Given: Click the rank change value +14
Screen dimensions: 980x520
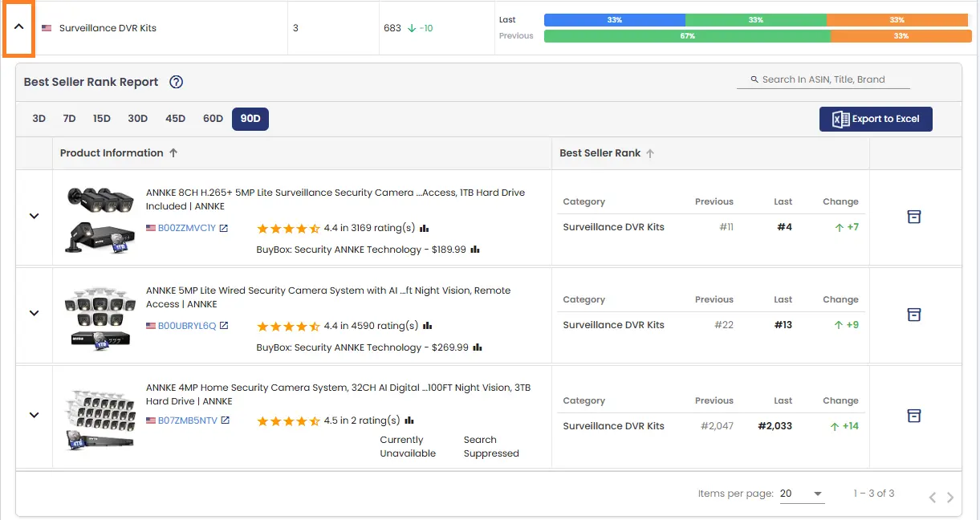Looking at the screenshot, I should [844, 426].
